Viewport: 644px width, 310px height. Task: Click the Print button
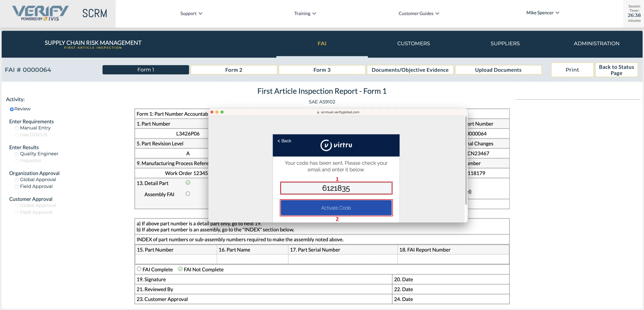coord(572,70)
